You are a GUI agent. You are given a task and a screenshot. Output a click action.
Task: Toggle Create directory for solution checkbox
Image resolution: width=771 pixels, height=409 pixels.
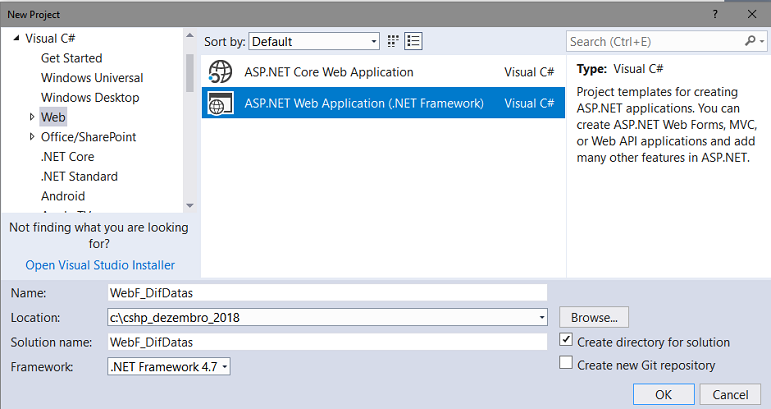pyautogui.click(x=566, y=340)
